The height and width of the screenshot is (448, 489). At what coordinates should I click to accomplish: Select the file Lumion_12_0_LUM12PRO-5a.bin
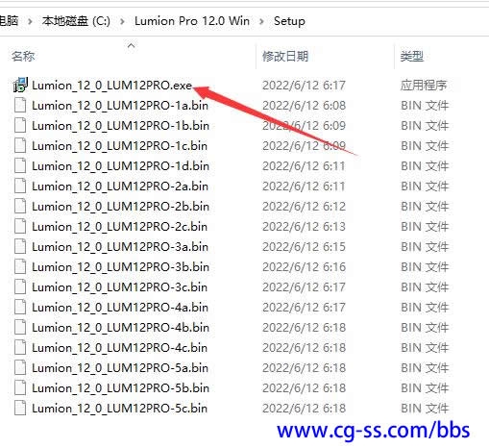click(120, 368)
